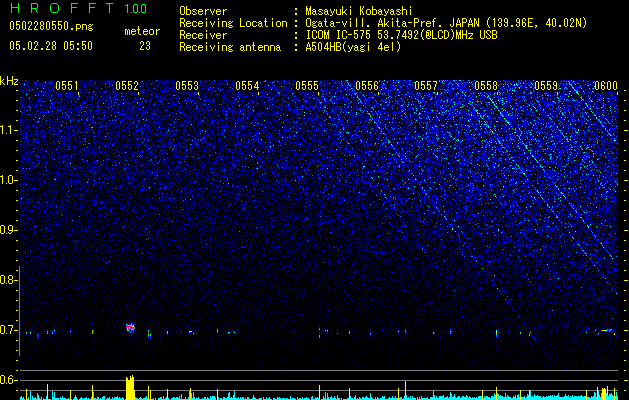Click the 0.7 kHz frequency axis label
This screenshot has width=629, height=400.
pos(8,330)
